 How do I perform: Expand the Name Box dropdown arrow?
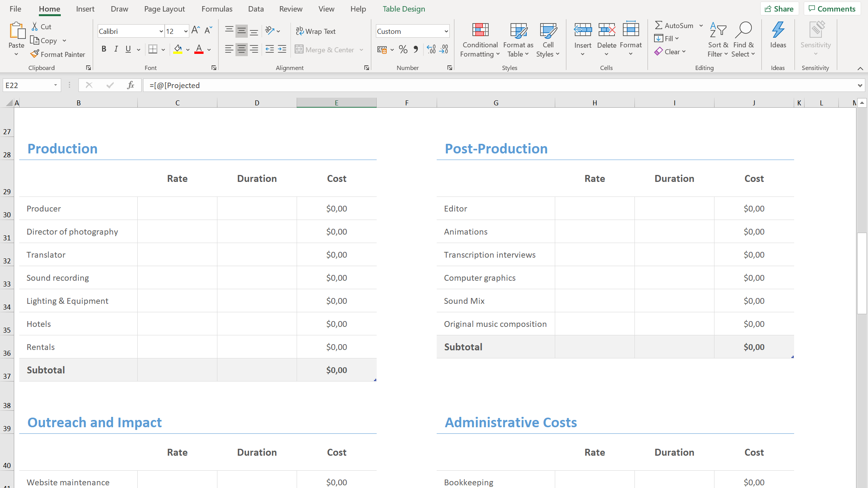[55, 85]
